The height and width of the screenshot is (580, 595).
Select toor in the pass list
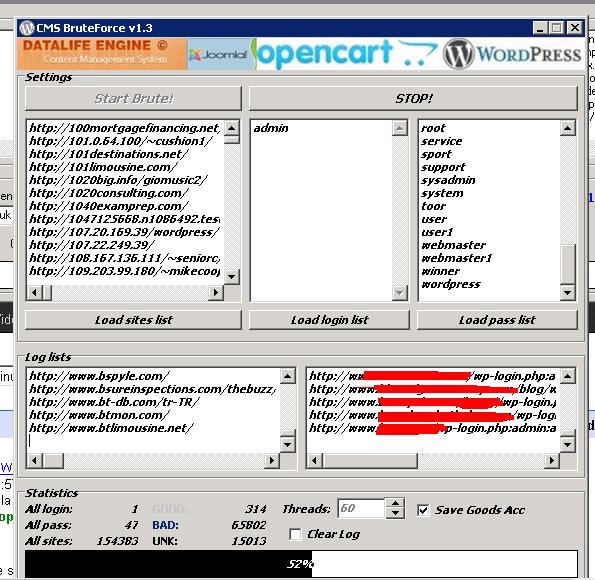pos(433,206)
